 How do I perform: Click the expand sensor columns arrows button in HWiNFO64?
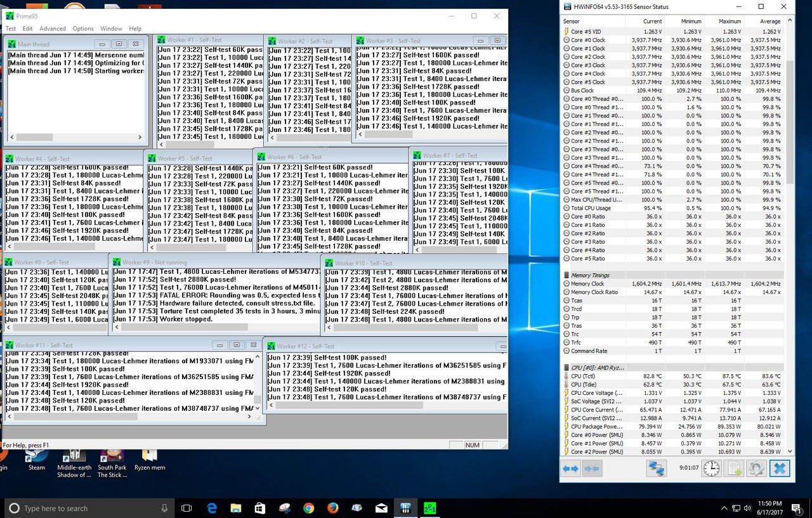pos(571,469)
